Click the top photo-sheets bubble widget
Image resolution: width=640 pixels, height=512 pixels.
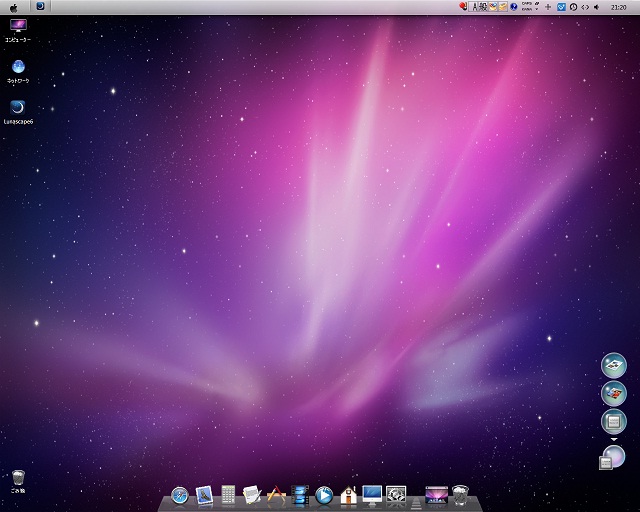pos(613,365)
